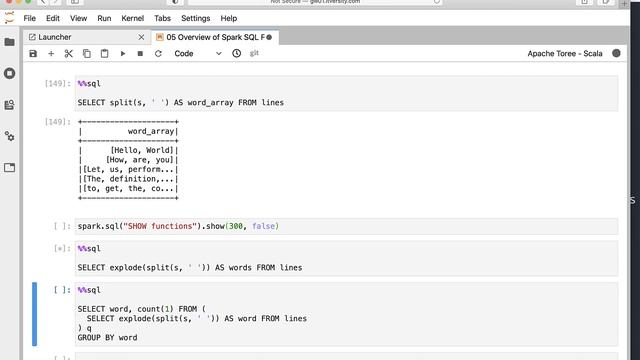Open the Commands palette sidebar icon

click(9, 105)
